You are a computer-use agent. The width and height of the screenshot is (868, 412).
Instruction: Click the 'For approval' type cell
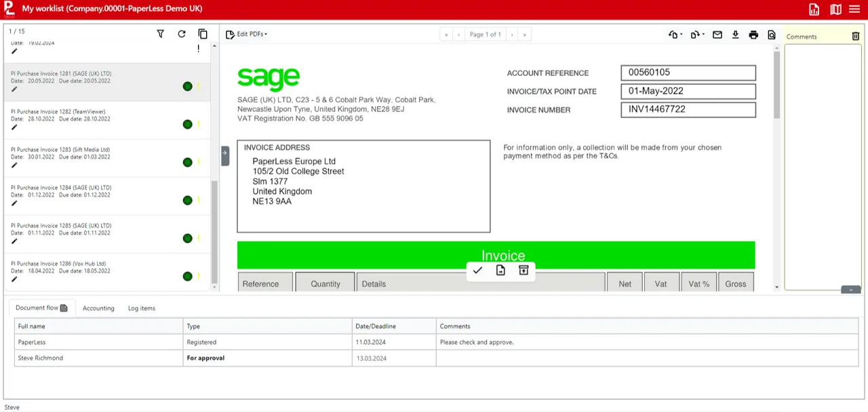pyautogui.click(x=267, y=358)
